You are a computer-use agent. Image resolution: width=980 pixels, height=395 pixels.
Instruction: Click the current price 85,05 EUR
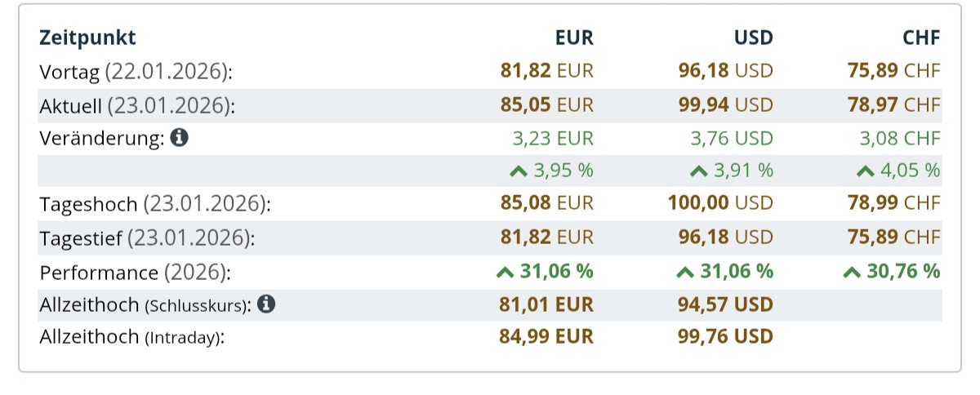(x=546, y=105)
